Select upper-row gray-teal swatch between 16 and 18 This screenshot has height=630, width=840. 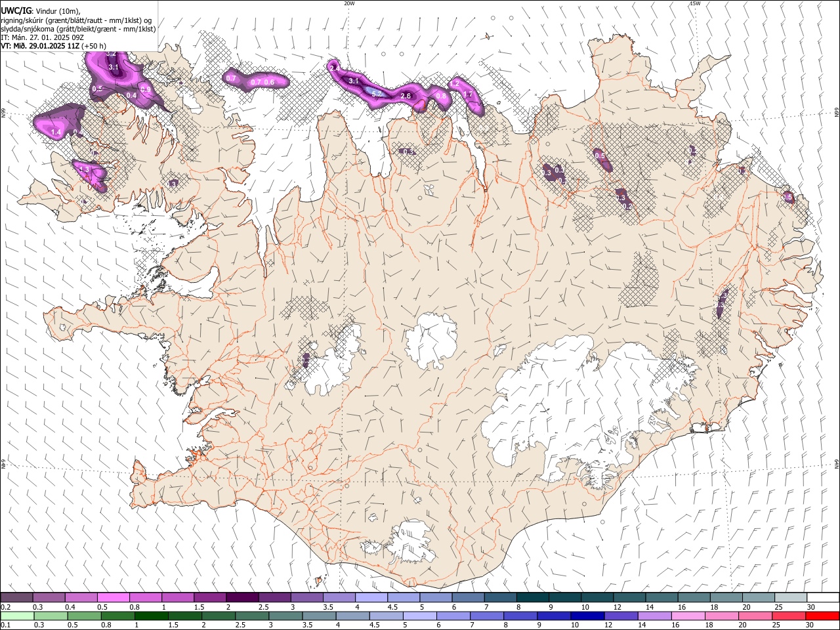(693, 598)
